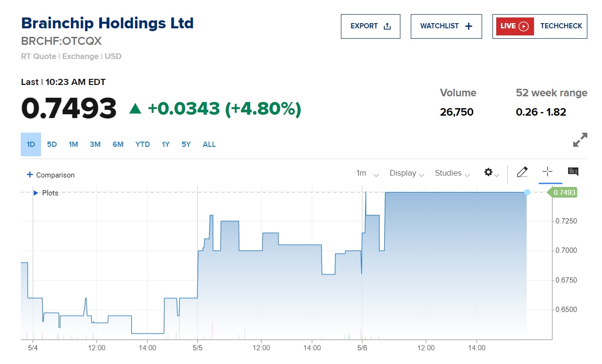This screenshot has height=364, width=602.
Task: Play the live TechCheck stream
Action: click(523, 26)
